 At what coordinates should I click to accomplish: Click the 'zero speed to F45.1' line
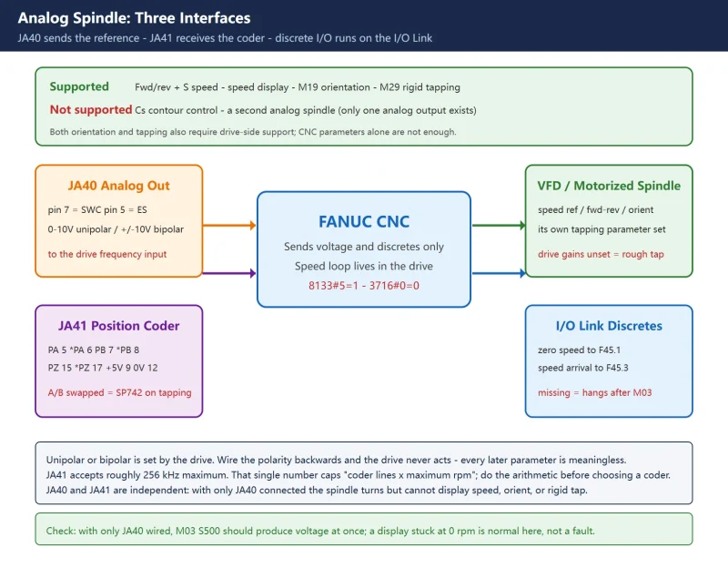point(579,350)
